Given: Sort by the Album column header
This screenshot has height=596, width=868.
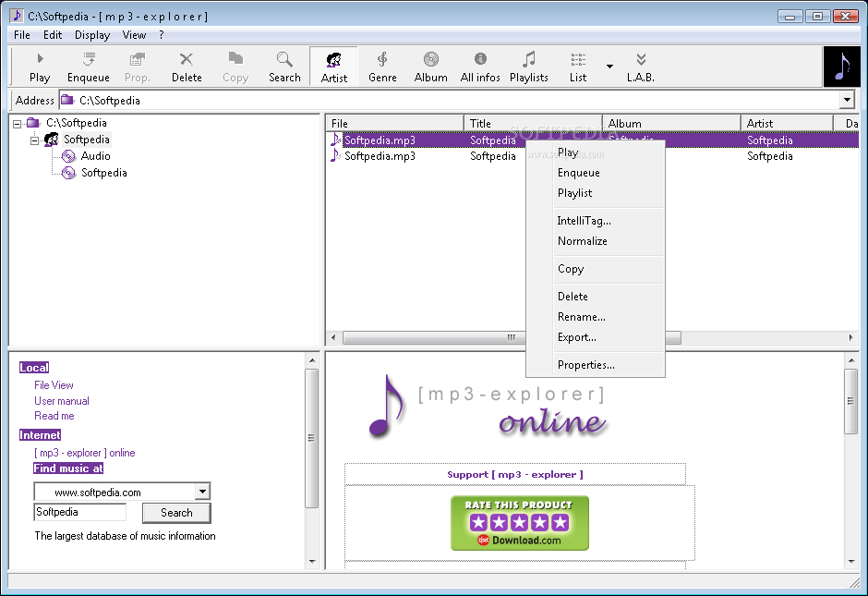Looking at the screenshot, I should click(x=671, y=124).
